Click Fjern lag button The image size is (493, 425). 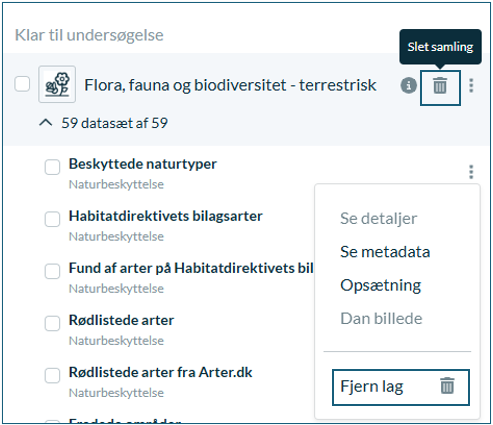(401, 387)
